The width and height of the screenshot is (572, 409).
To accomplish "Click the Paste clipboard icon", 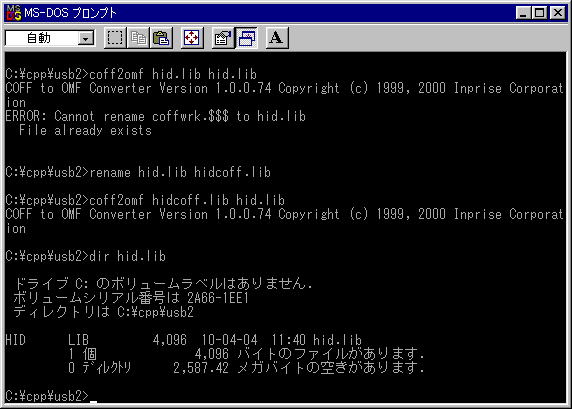I will 161,38.
